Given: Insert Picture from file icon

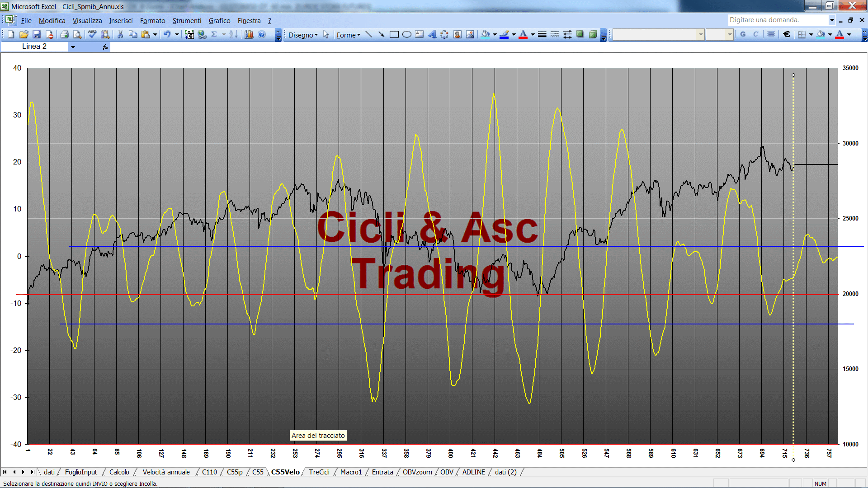Looking at the screenshot, I should tap(470, 34).
